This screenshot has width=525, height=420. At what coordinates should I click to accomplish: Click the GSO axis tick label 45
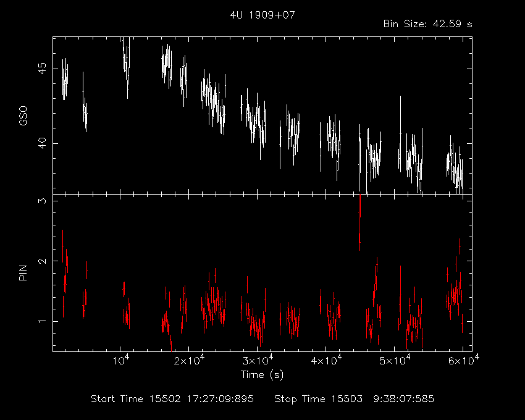click(x=43, y=69)
